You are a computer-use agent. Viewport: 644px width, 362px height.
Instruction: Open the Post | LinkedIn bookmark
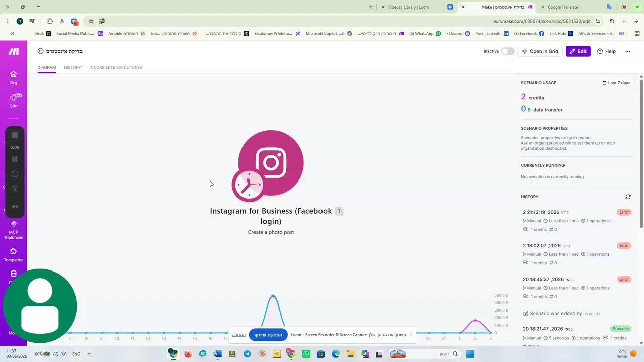tap(492, 34)
